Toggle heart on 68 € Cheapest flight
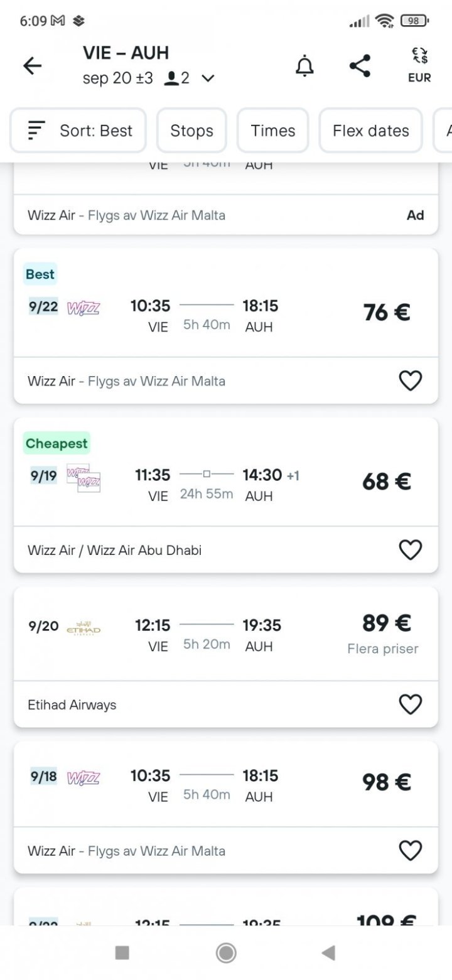This screenshot has width=452, height=980. (411, 550)
